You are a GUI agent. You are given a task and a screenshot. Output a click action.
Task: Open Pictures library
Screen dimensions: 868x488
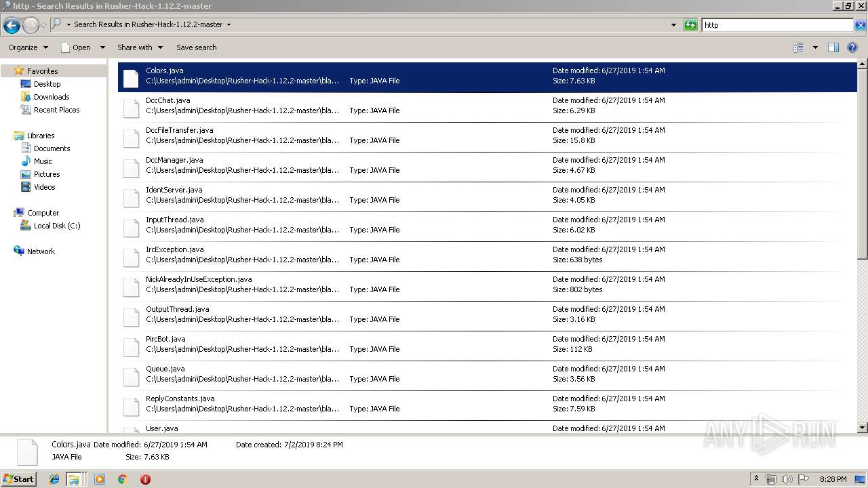47,174
